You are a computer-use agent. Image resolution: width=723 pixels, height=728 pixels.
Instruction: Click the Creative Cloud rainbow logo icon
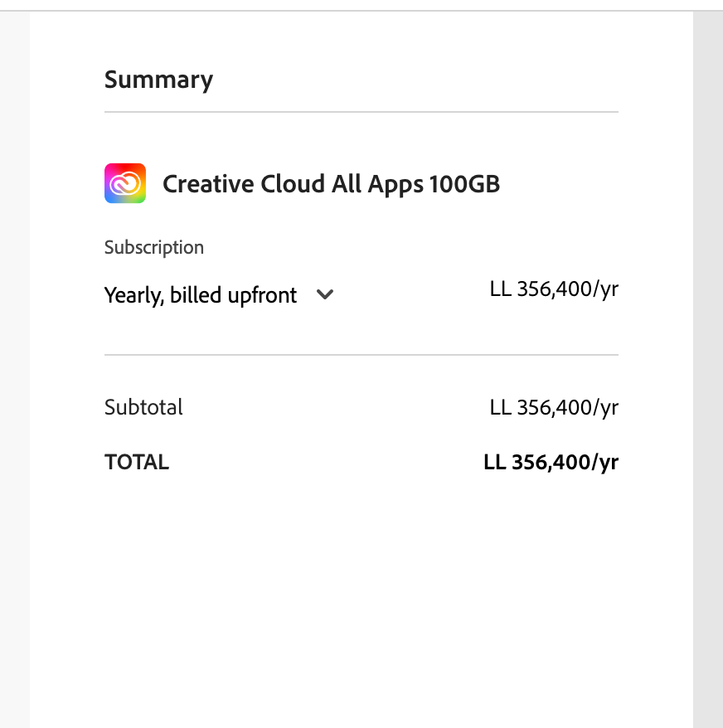[x=125, y=183]
